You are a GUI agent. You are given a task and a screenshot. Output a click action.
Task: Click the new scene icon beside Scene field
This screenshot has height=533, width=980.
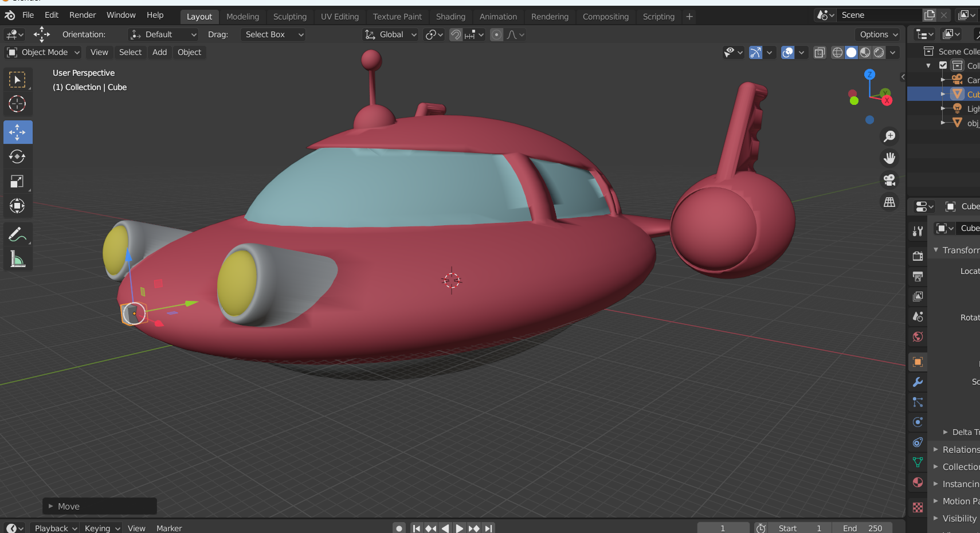[930, 15]
